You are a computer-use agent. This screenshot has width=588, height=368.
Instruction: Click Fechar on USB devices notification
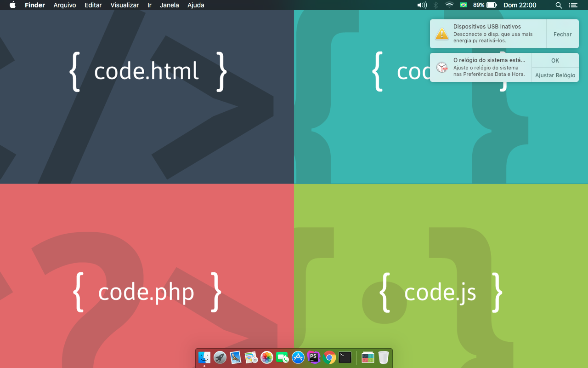click(562, 34)
